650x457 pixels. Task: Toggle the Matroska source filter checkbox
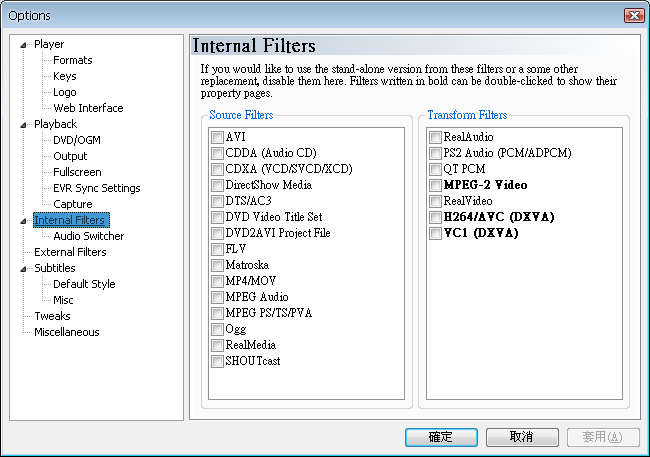(217, 265)
